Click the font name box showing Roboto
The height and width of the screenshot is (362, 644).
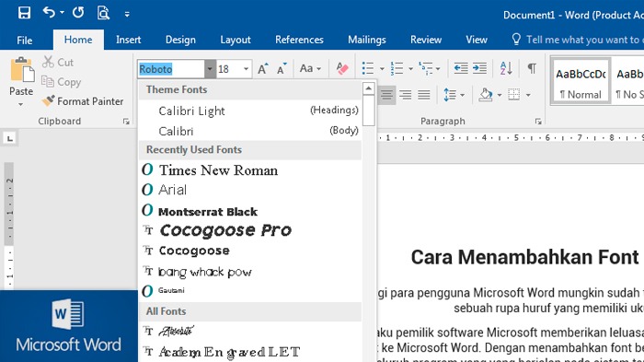click(171, 69)
